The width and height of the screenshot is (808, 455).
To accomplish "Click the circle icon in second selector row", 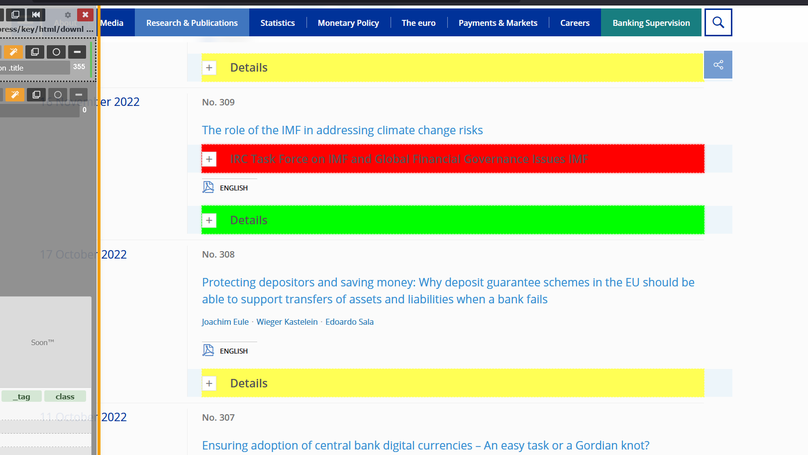I will click(57, 95).
